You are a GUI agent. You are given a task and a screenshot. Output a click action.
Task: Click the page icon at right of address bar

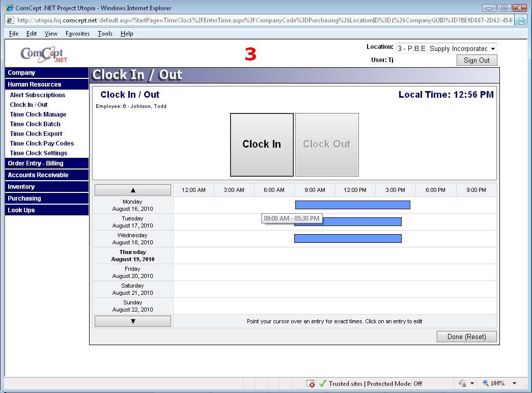(521, 20)
